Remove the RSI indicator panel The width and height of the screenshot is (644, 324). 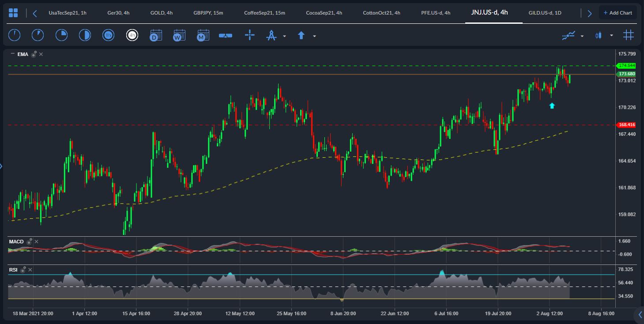tap(30, 269)
